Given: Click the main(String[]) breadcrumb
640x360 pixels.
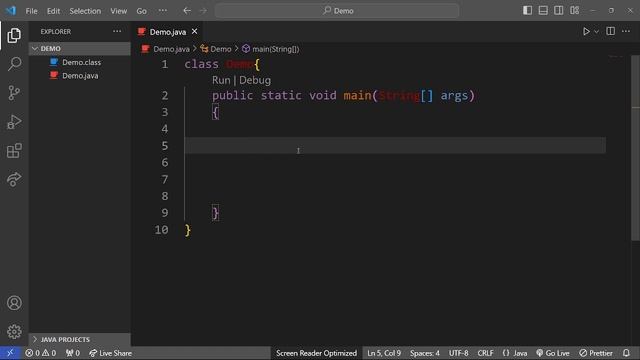Looking at the screenshot, I should pyautogui.click(x=276, y=49).
